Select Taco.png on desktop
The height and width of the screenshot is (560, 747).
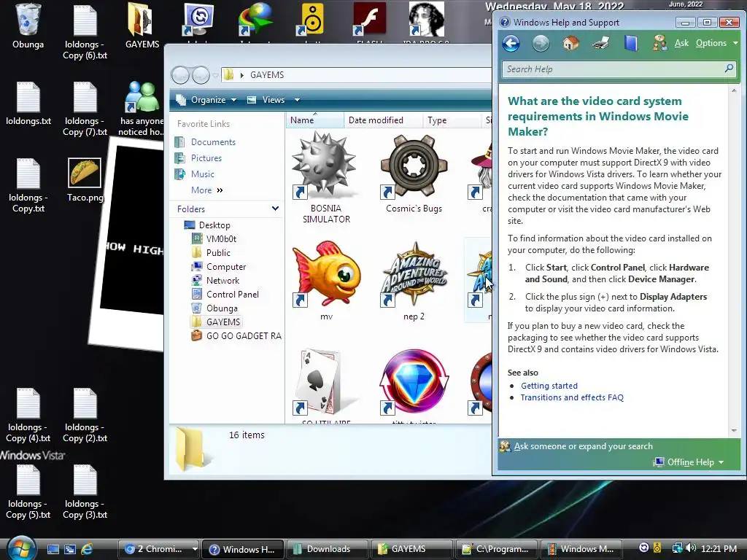85,181
